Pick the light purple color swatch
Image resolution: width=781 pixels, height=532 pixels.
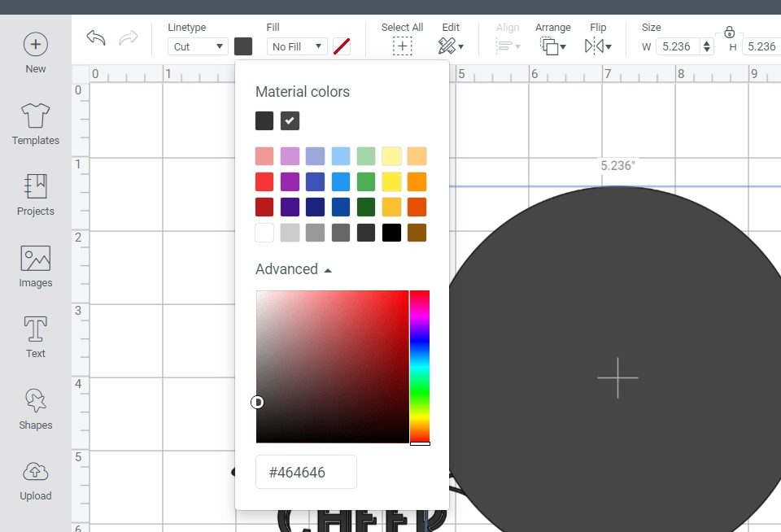point(290,156)
